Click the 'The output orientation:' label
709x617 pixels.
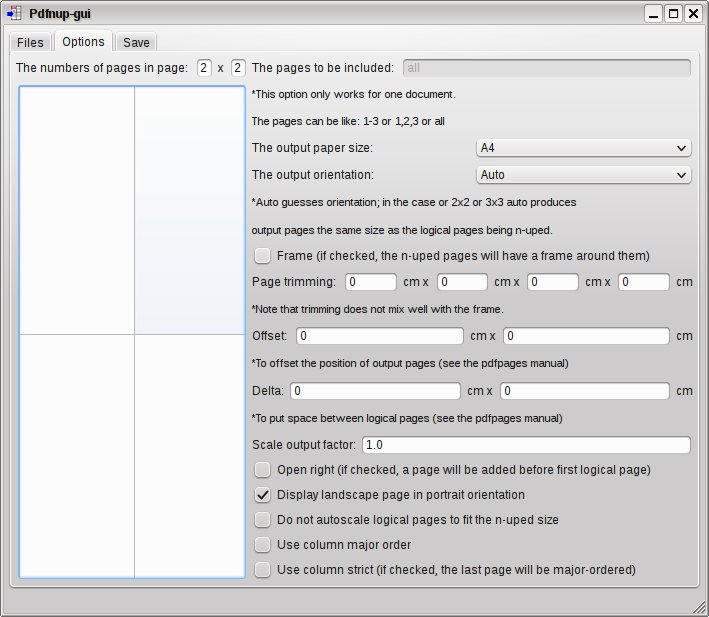[313, 175]
